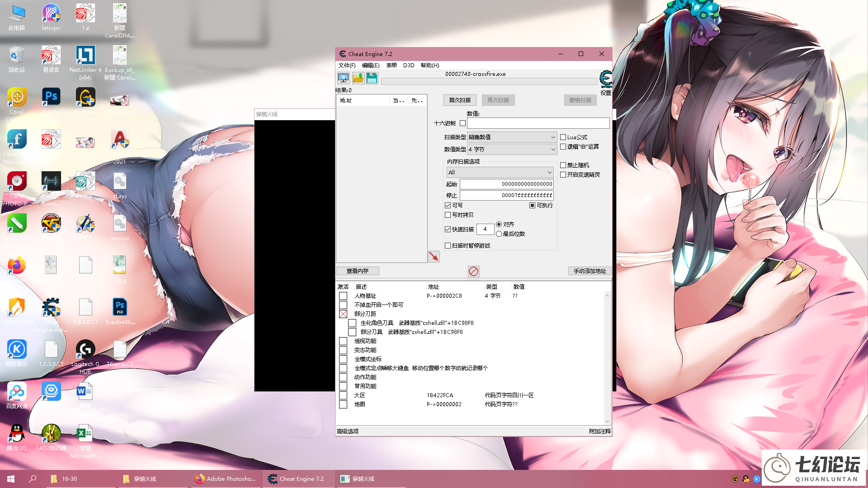
Task: Enable Lua公式 checkbox
Action: click(563, 137)
